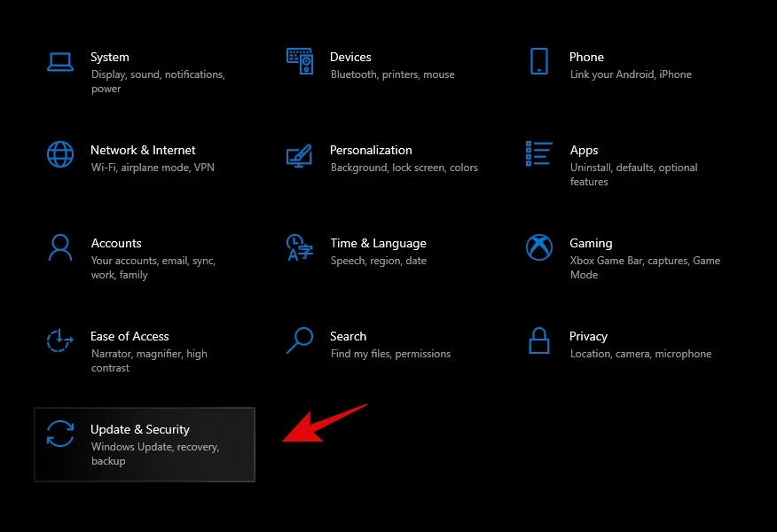The image size is (777, 532).
Task: Click the Gaming Xbox icon
Action: pyautogui.click(x=539, y=247)
